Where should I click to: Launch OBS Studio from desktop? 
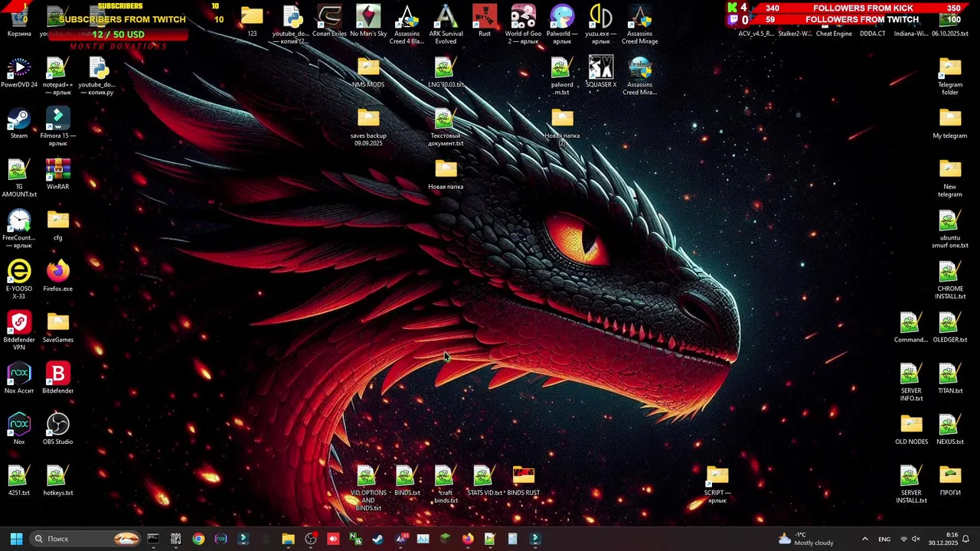(x=58, y=430)
